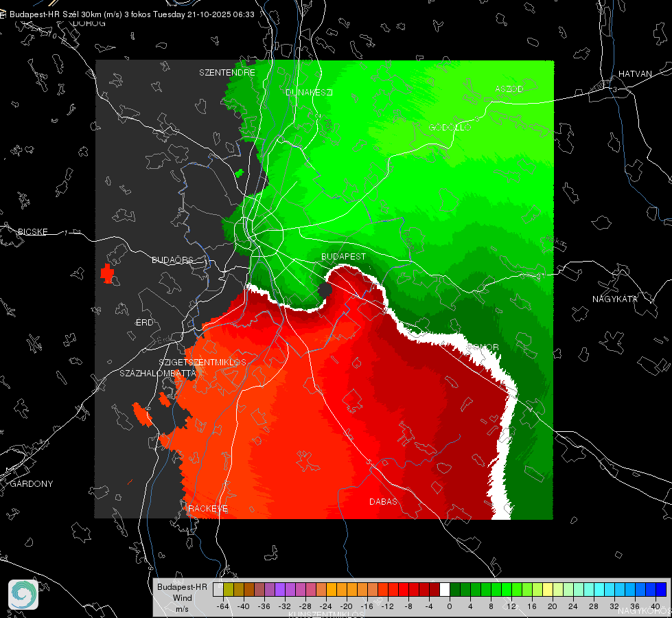Click the GÁRDONY town label
The image size is (672, 618).
coord(32,484)
